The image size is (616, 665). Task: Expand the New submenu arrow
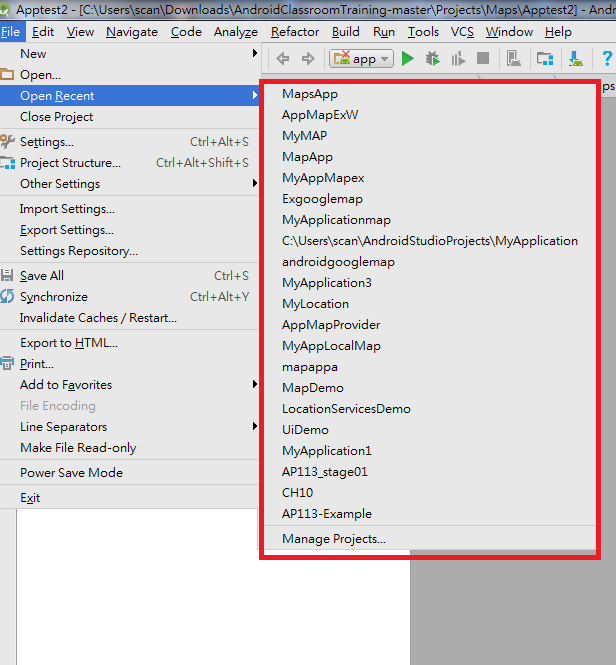tap(255, 53)
